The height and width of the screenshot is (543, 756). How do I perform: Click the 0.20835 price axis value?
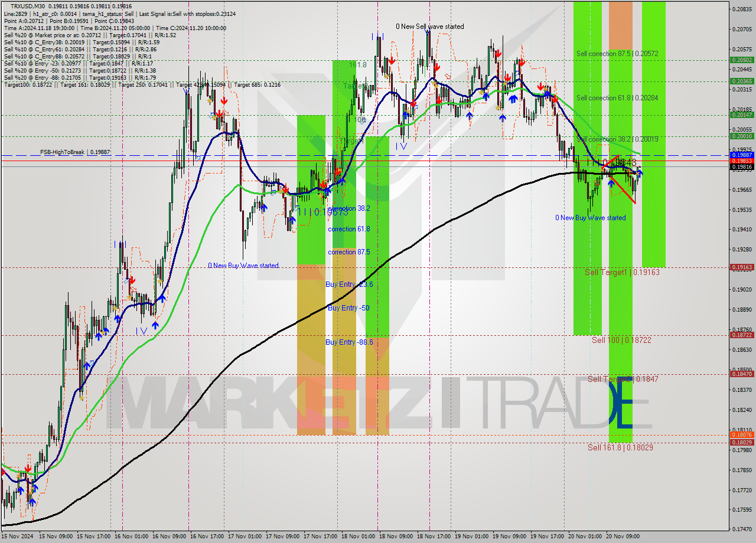742,9
